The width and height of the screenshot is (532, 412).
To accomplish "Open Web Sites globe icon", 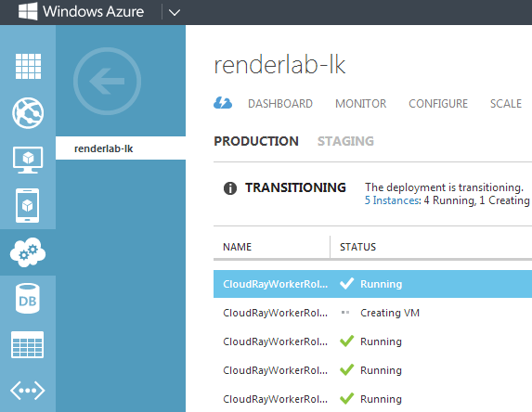I will [28, 113].
